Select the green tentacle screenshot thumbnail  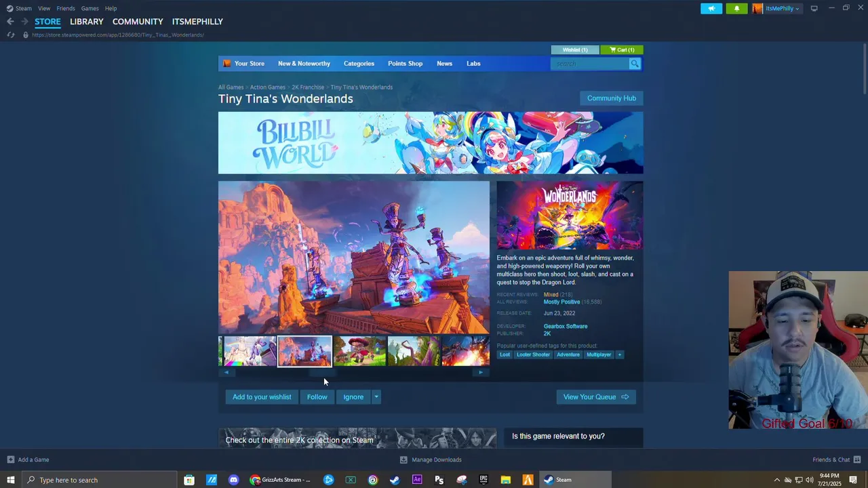coord(413,351)
